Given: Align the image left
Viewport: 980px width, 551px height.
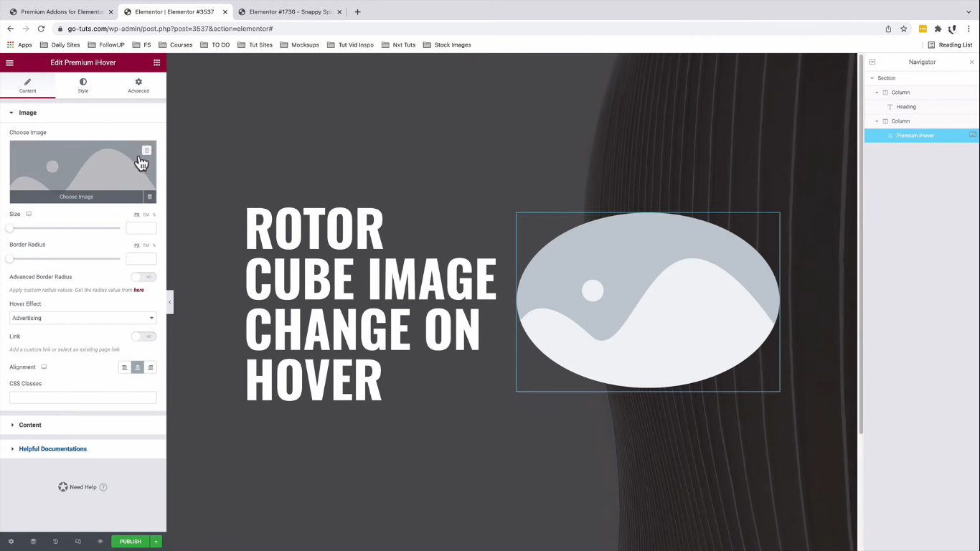Looking at the screenshot, I should click(125, 367).
